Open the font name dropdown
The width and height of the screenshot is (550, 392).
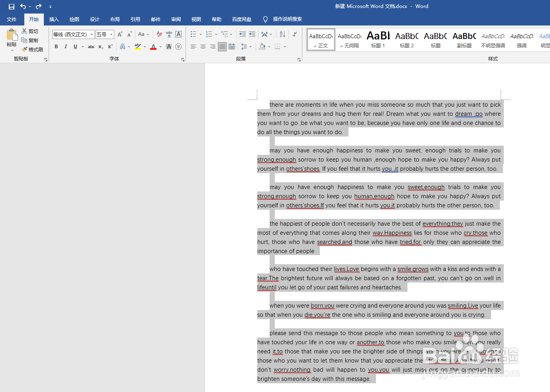point(92,34)
